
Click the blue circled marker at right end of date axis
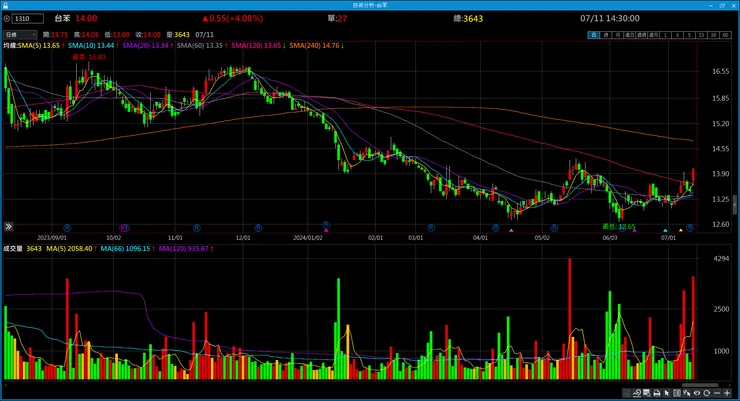pyautogui.click(x=690, y=228)
